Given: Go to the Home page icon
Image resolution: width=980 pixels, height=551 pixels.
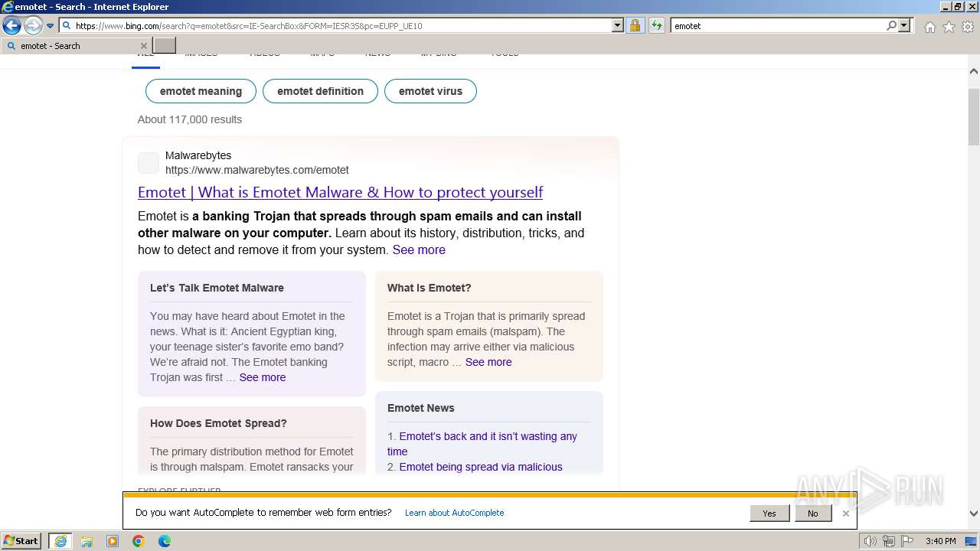Looking at the screenshot, I should click(929, 27).
